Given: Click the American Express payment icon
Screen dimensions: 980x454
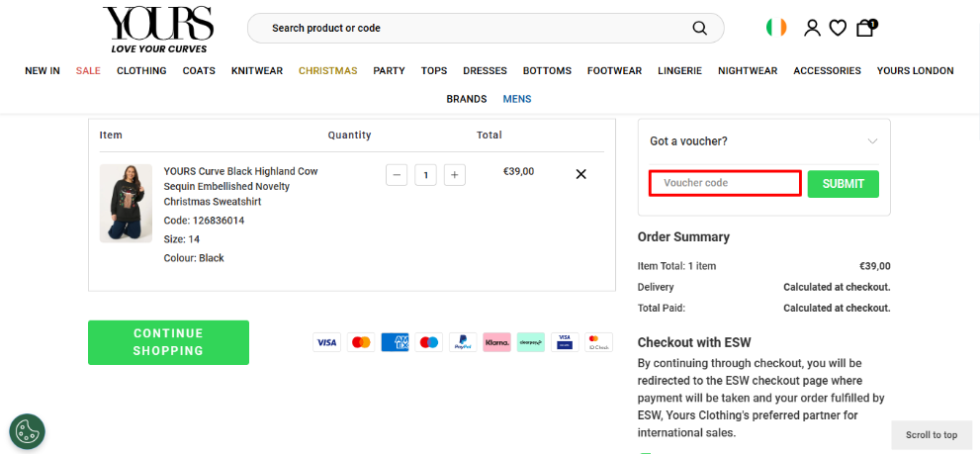Looking at the screenshot, I should tap(395, 342).
